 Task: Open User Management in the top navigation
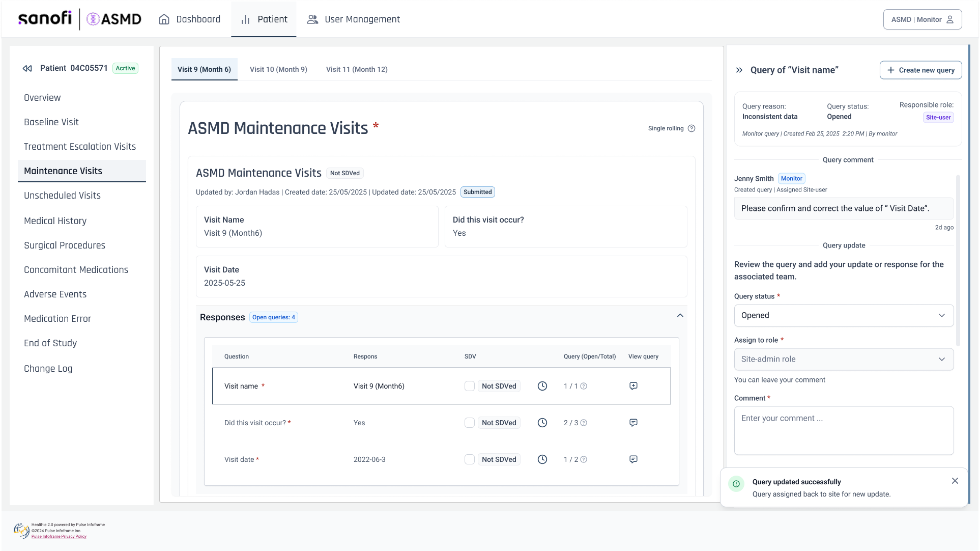click(354, 19)
